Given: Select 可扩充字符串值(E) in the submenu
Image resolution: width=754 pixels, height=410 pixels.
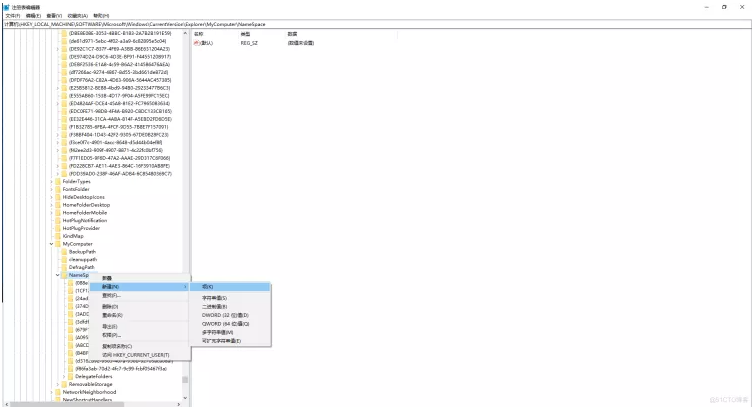Looking at the screenshot, I should tap(230, 341).
